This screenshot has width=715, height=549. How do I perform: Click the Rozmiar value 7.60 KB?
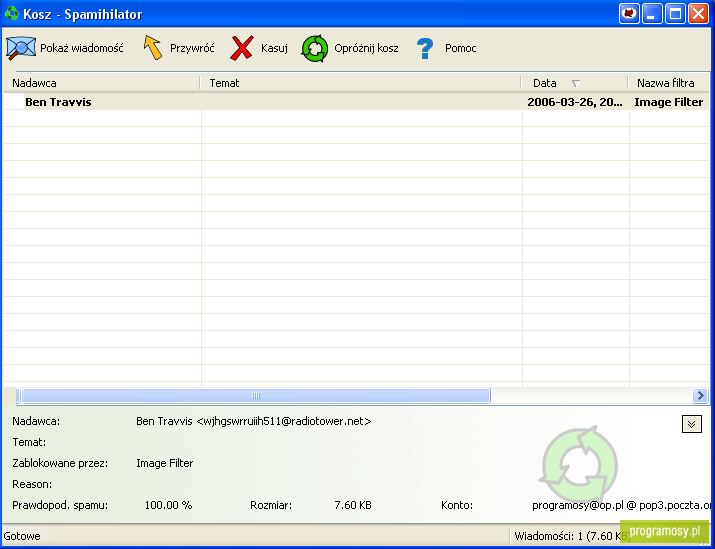pos(353,505)
